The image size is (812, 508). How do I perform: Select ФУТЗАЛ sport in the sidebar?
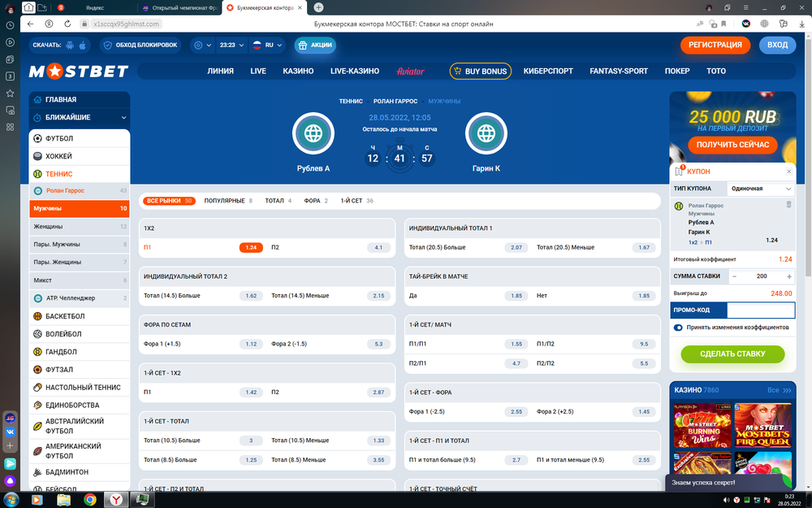click(80, 370)
